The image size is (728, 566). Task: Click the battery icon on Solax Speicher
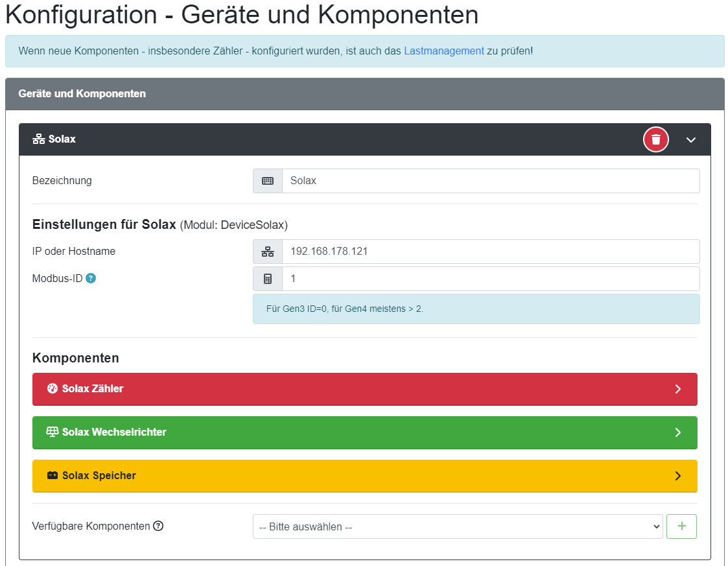53,475
